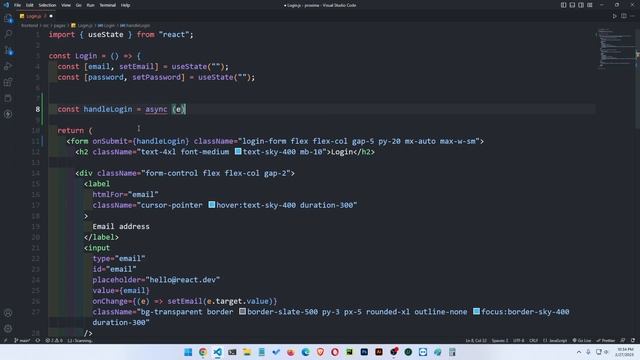Open border-slate-500 color swatch on line 27
640x360 pixels.
pos(242,311)
